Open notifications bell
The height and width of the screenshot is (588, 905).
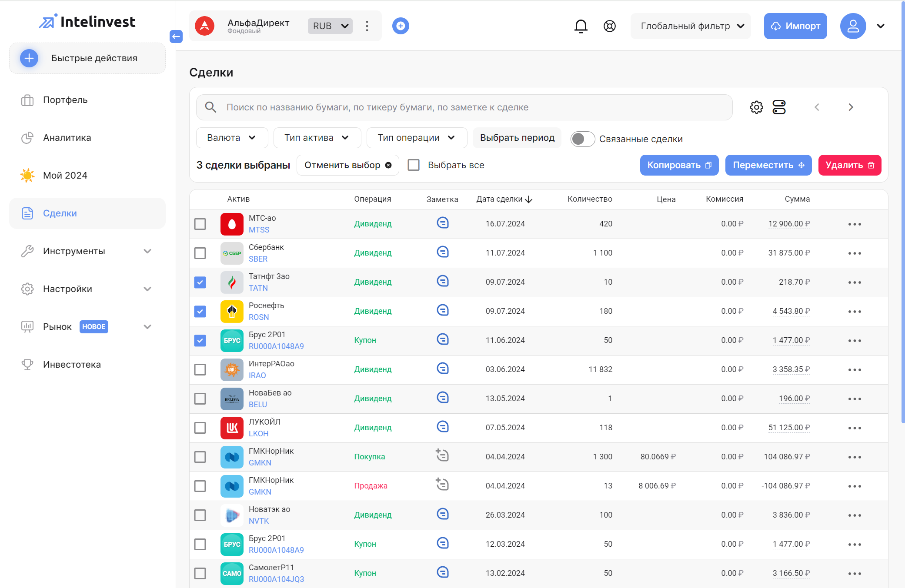(x=581, y=26)
